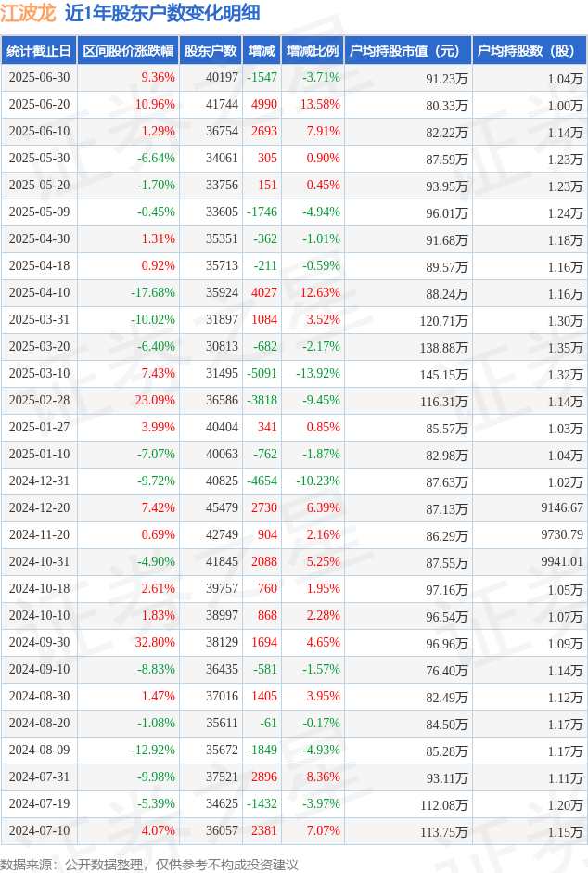The width and height of the screenshot is (588, 873).
Task: Select the 2025-06-30 date cell
Action: [x=40, y=77]
